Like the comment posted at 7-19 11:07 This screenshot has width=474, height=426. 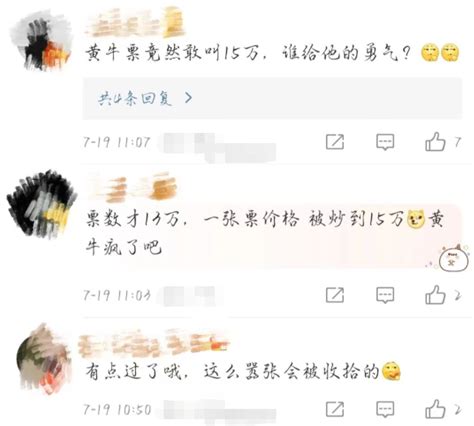(435, 142)
